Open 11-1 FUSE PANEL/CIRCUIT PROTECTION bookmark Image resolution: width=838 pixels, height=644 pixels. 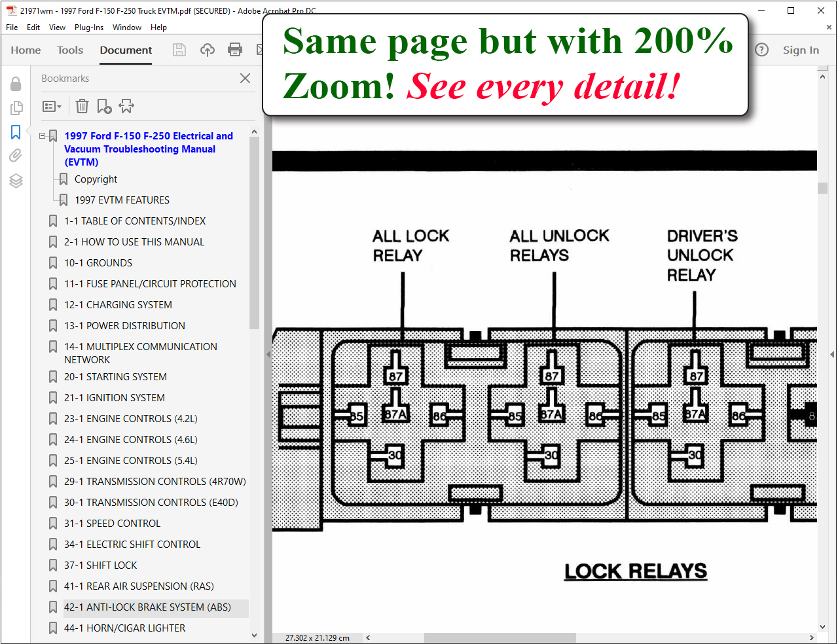coord(150,284)
